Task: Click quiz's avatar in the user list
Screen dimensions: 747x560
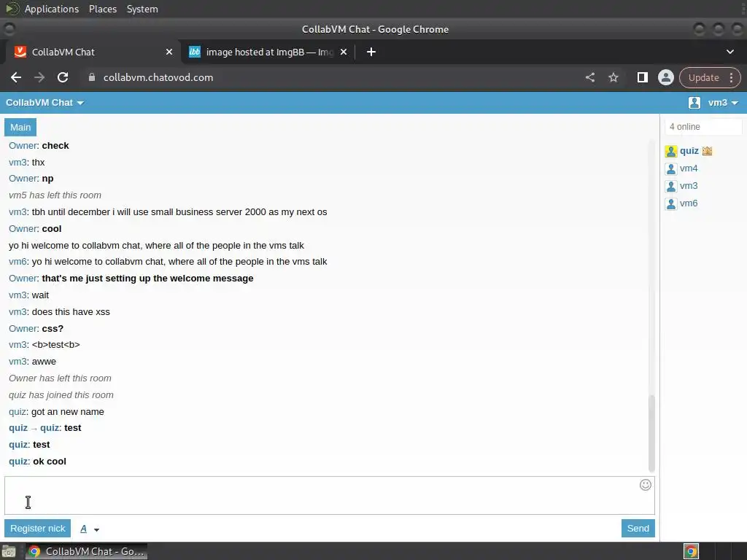Action: 671,152
